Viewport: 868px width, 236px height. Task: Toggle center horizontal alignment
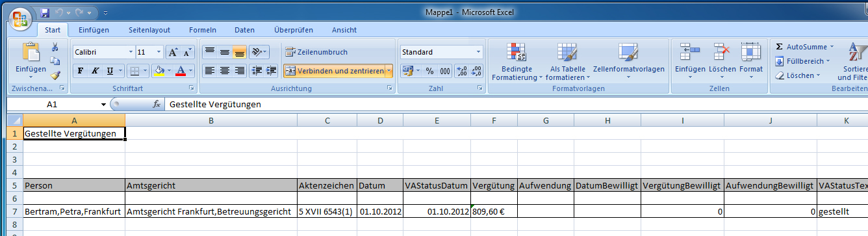click(x=224, y=71)
